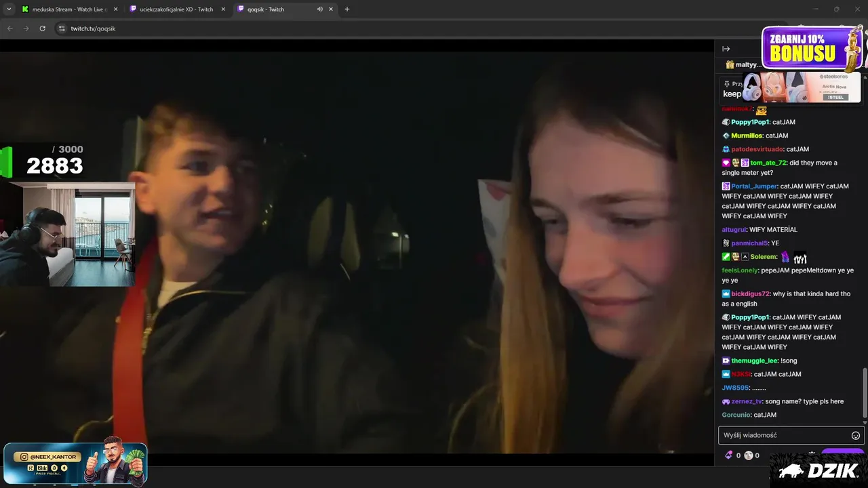Open the Bits balance icon below chat
This screenshot has height=488, width=868.
click(729, 455)
